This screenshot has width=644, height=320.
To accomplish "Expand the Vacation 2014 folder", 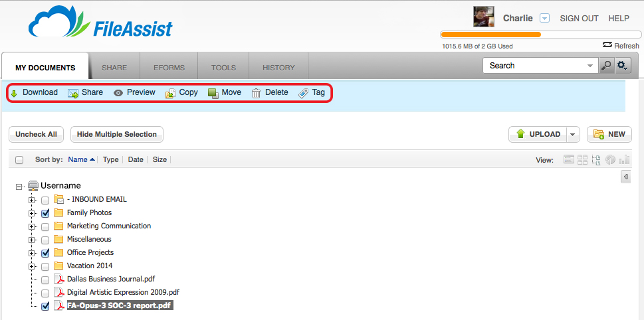I will pyautogui.click(x=31, y=266).
